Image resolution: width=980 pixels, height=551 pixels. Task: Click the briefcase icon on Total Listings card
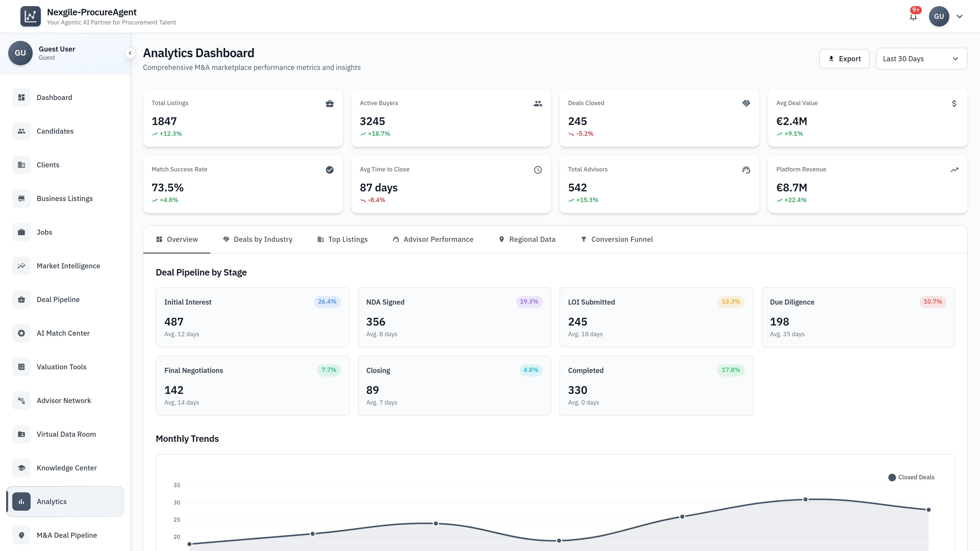329,103
